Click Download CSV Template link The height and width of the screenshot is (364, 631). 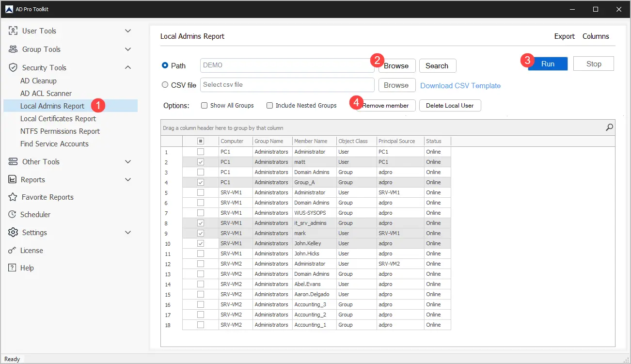(460, 85)
